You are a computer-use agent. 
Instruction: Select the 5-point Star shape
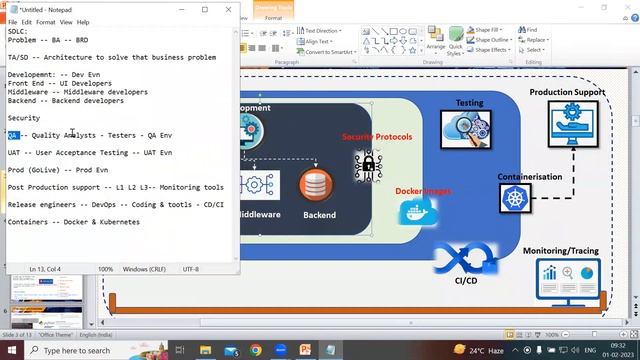pos(413,50)
